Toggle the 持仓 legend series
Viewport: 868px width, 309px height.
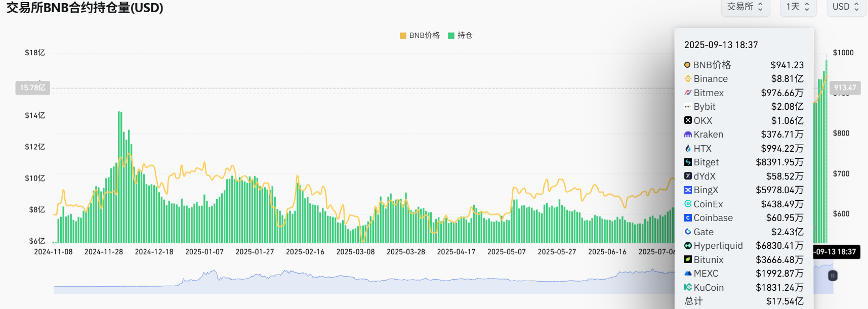[x=460, y=35]
